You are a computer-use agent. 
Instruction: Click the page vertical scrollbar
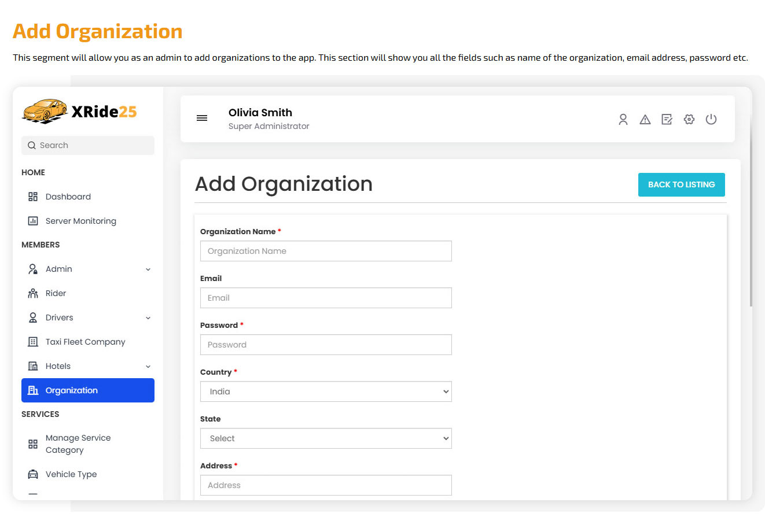(751, 211)
